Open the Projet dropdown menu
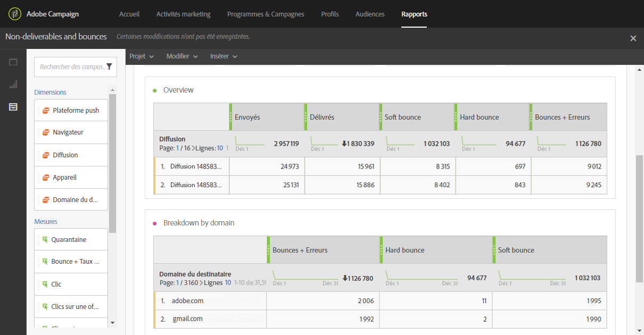This screenshot has height=335, width=644. point(142,56)
